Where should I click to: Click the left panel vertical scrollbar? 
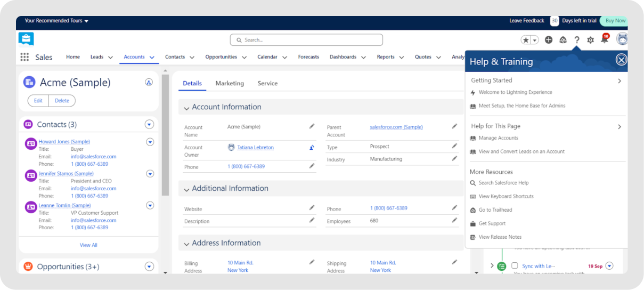click(165, 135)
